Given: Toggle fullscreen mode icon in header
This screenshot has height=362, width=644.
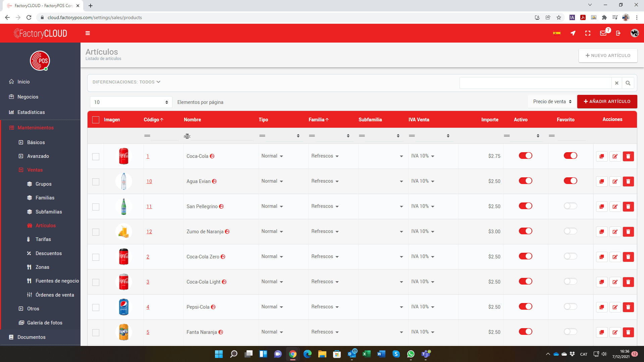Looking at the screenshot, I should 588,33.
